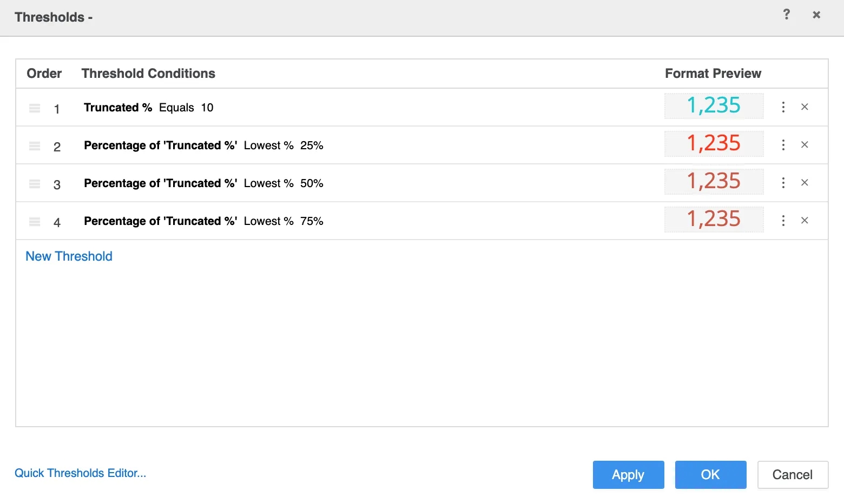844x504 pixels.
Task: Cancel the Thresholds dialog
Action: pyautogui.click(x=793, y=474)
